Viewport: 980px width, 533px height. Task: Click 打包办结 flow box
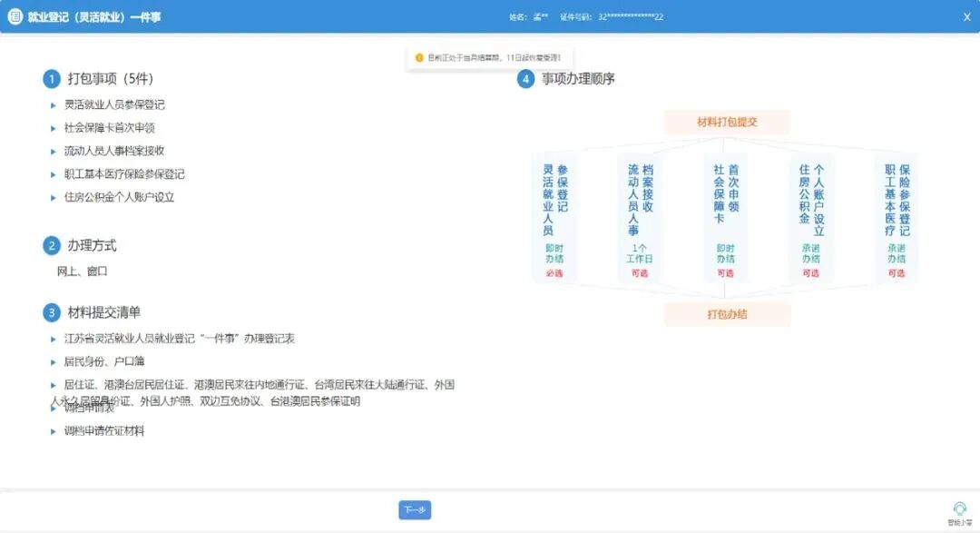click(x=727, y=314)
